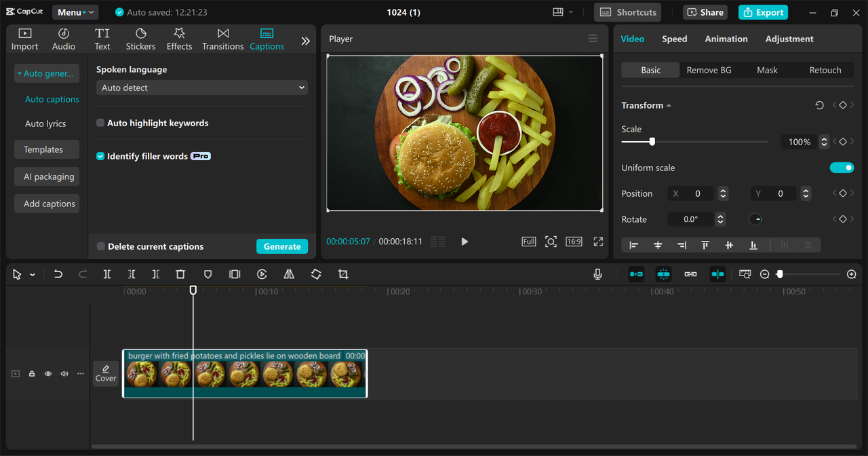Collapse Auto generated captions group
The width and height of the screenshot is (868, 456).
[x=47, y=73]
